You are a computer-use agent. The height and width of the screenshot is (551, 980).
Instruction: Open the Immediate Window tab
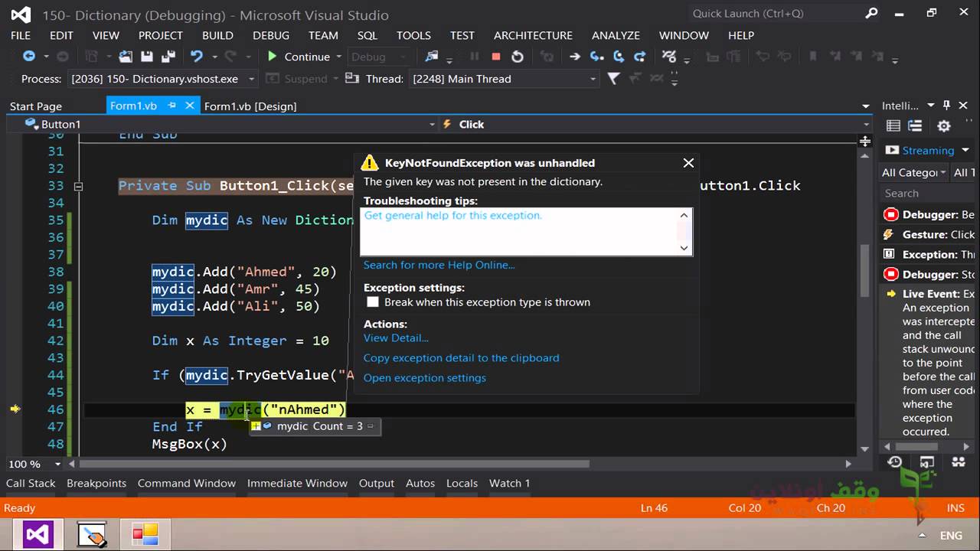(x=297, y=483)
